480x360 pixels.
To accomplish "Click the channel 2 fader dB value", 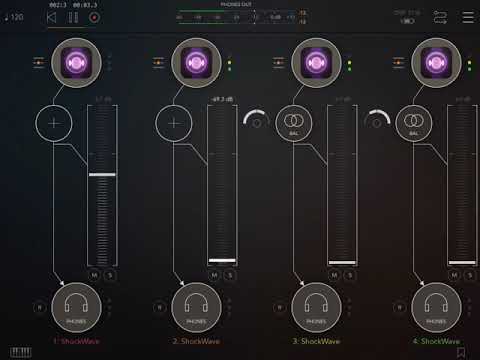I will pos(222,99).
